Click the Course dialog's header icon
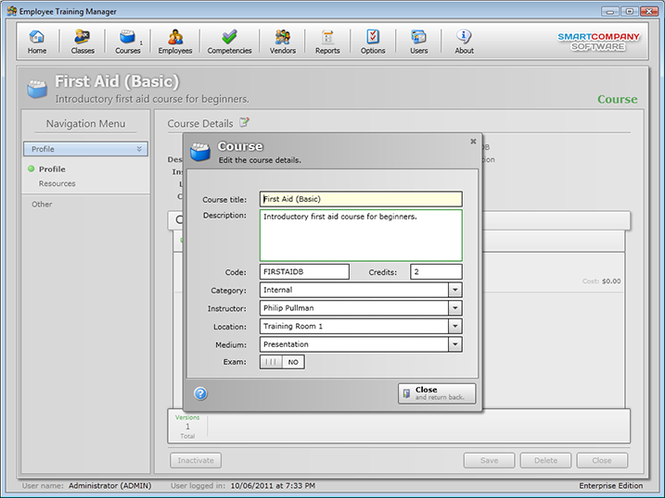This screenshot has height=498, width=665. (200, 151)
